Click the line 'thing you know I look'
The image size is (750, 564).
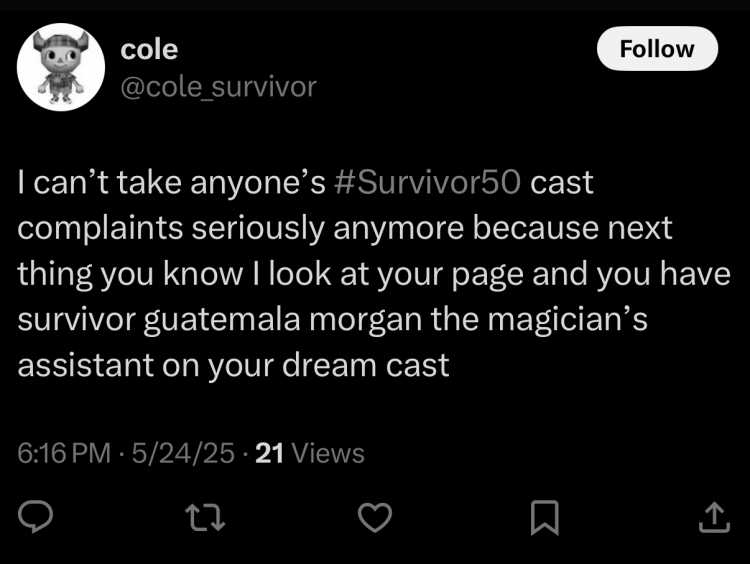(x=175, y=275)
